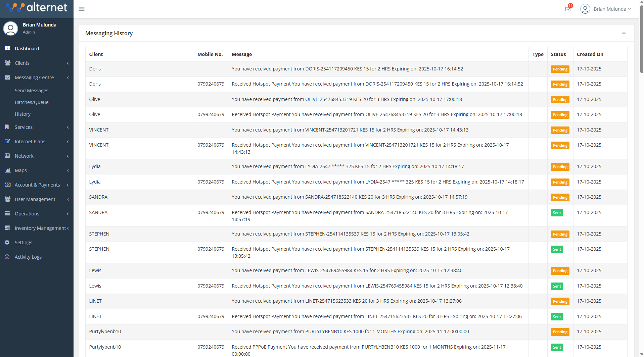
Task: Click the History link in Messaging Centre
Action: click(x=22, y=114)
